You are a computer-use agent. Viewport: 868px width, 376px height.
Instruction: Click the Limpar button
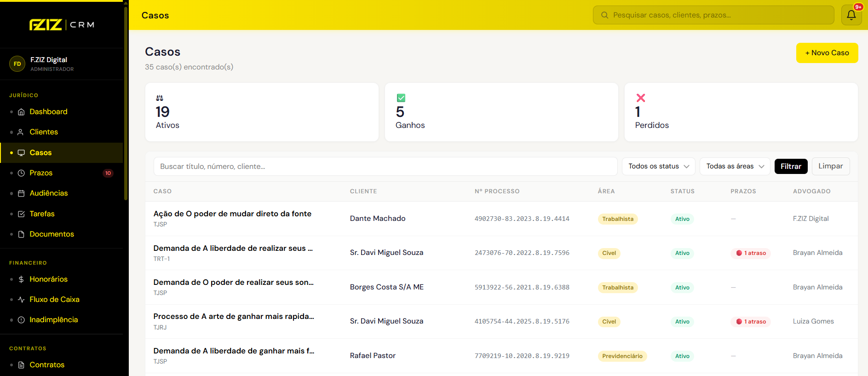point(830,166)
